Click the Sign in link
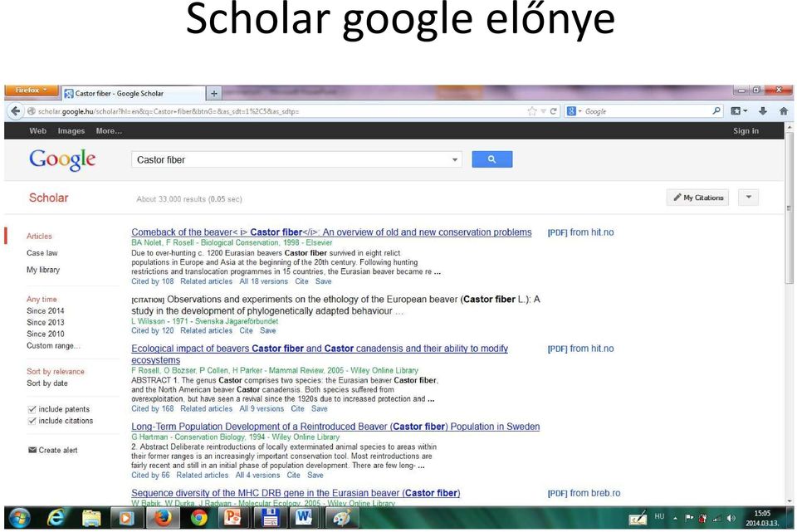The image size is (797, 532). [x=746, y=130]
